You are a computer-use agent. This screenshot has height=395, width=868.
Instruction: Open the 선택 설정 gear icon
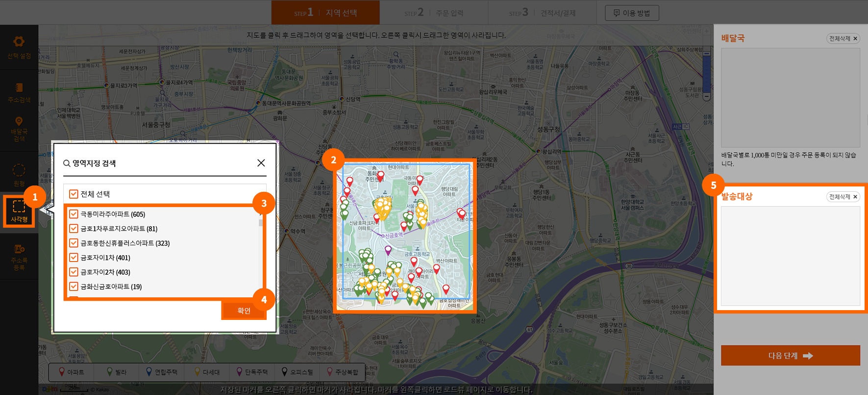point(19,47)
